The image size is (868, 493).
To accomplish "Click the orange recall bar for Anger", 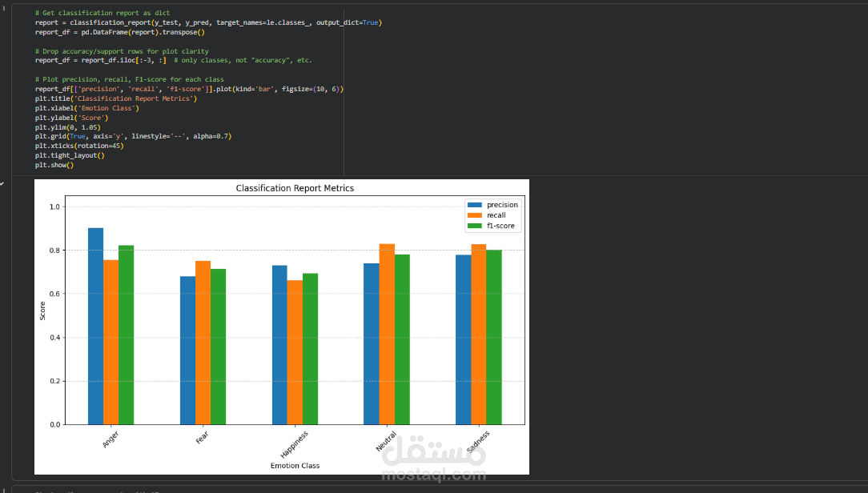I will click(x=111, y=342).
